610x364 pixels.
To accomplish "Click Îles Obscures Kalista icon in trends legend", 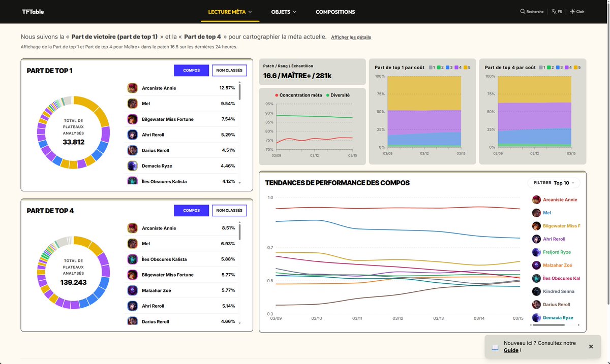I will point(536,278).
